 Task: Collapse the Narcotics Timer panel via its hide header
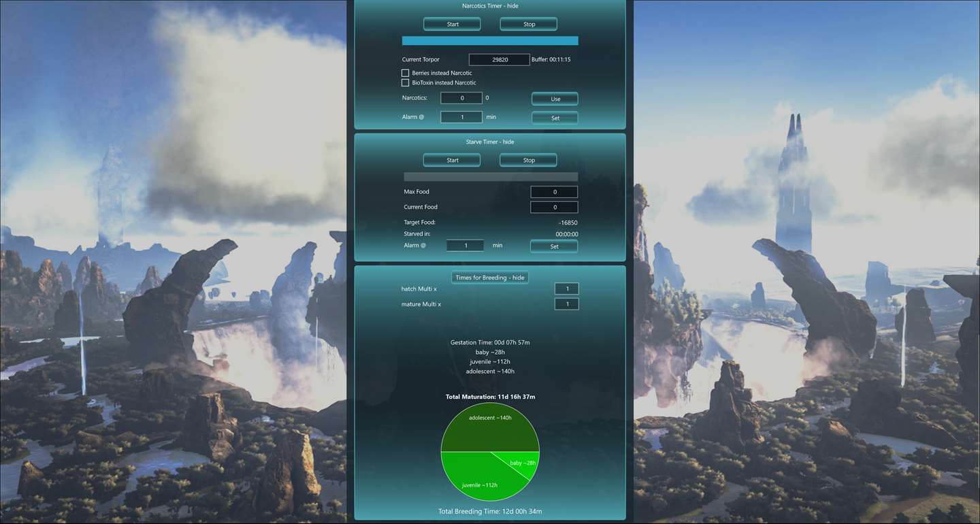(490, 6)
